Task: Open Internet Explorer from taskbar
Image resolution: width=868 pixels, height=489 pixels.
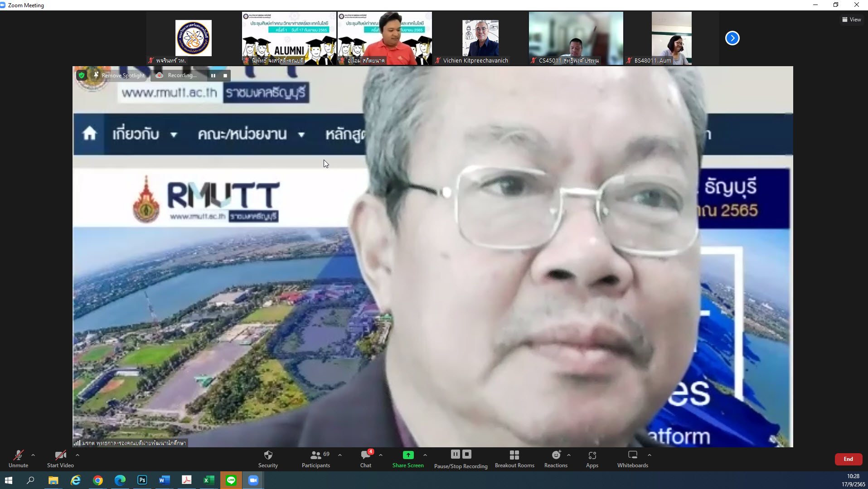Action: click(76, 480)
